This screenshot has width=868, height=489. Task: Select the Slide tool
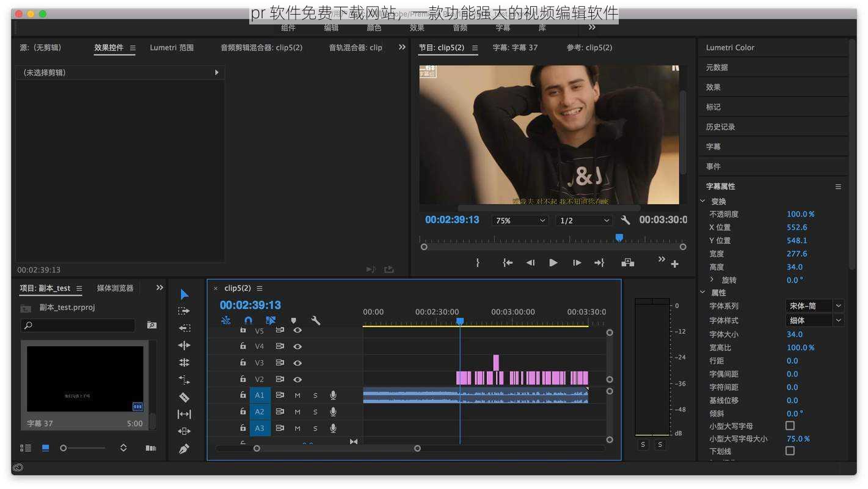(184, 431)
